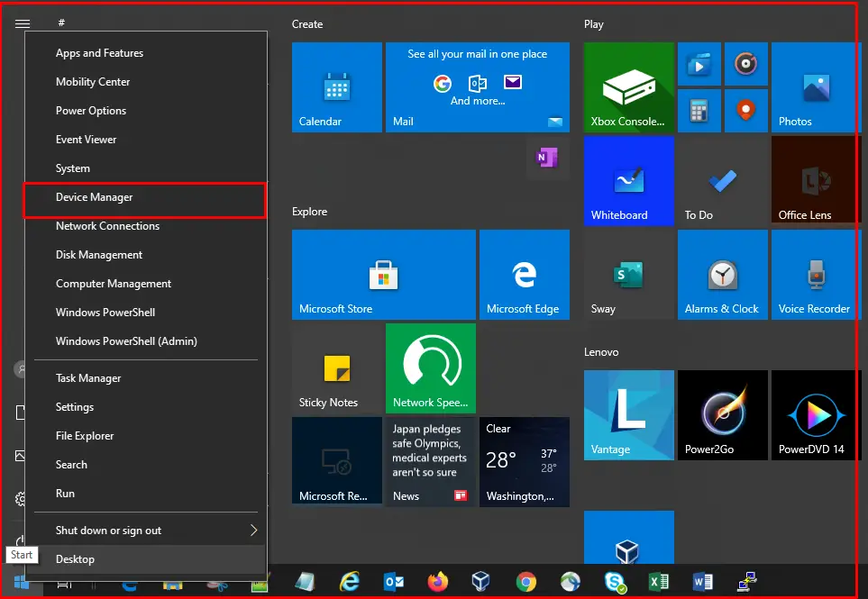Image resolution: width=868 pixels, height=599 pixels.
Task: Open the Calculator small tile
Action: click(x=699, y=111)
